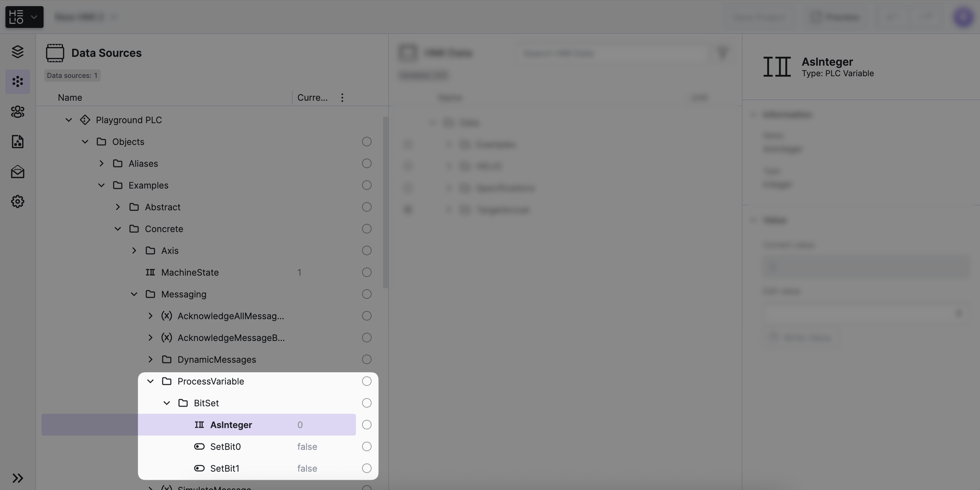
Task: Expand the Aliases folder
Action: 101,164
